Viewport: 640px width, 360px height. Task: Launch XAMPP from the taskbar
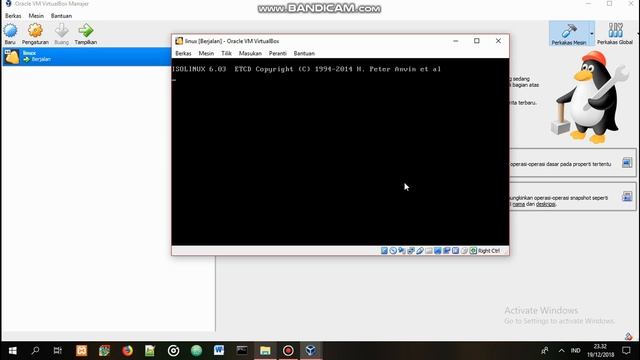tap(82, 351)
